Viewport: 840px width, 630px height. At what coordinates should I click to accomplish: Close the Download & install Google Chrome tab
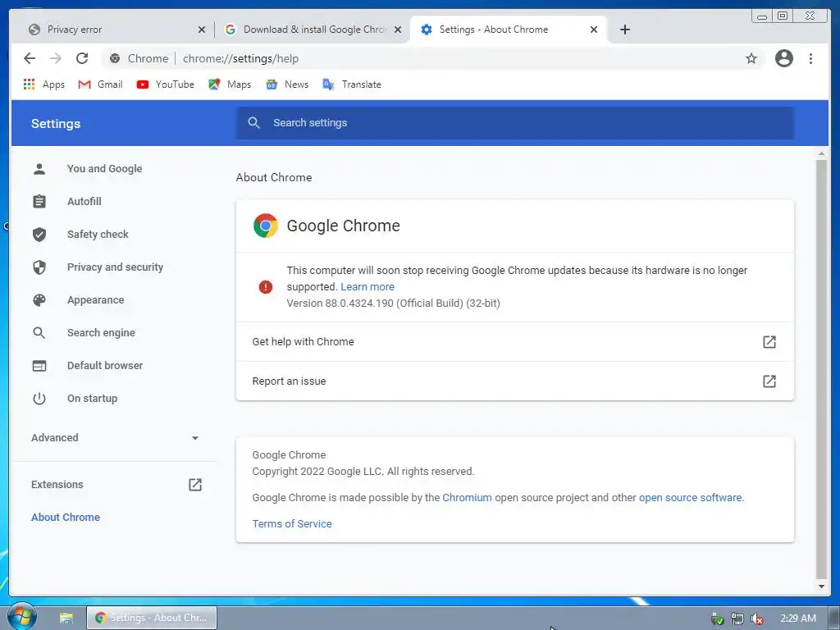[x=398, y=30]
